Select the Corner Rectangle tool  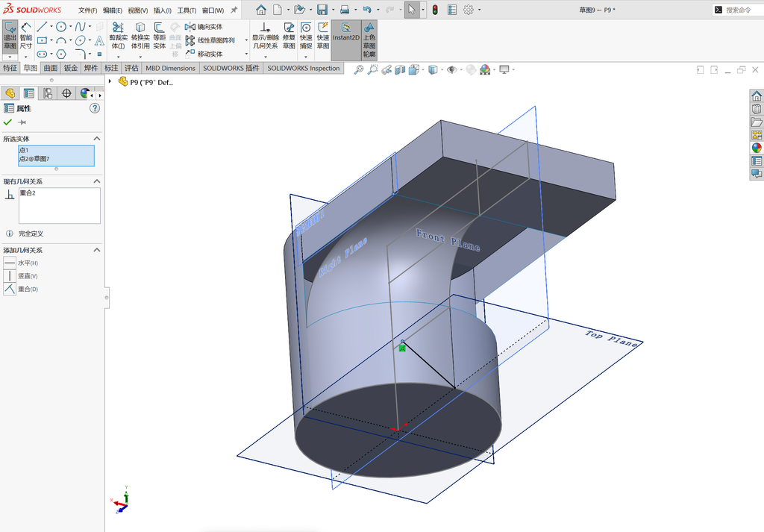[42, 40]
